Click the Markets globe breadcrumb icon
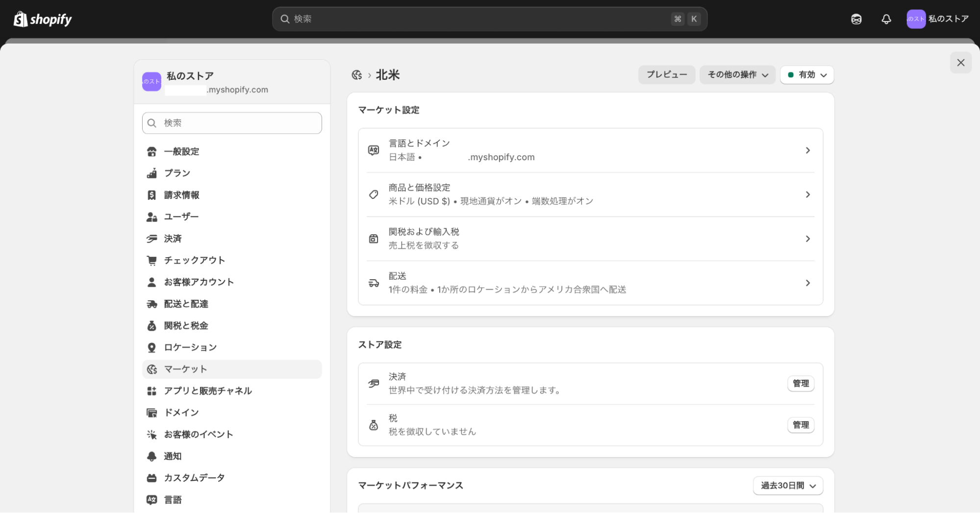Screen dimensions: 980x513 pyautogui.click(x=356, y=75)
